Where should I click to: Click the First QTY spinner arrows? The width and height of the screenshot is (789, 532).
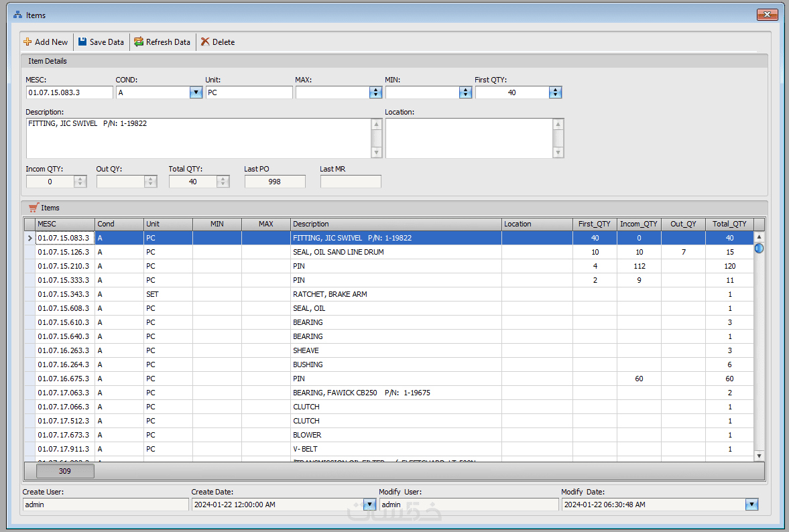[555, 92]
